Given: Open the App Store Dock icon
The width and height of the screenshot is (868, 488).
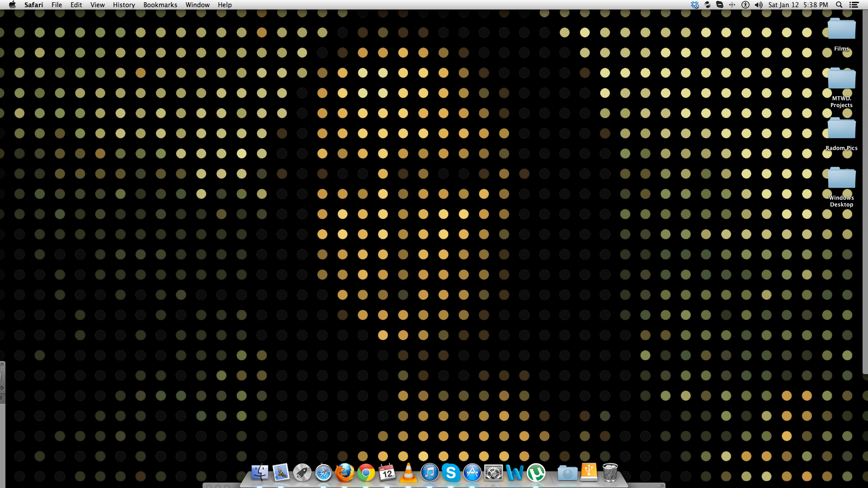Looking at the screenshot, I should 472,473.
